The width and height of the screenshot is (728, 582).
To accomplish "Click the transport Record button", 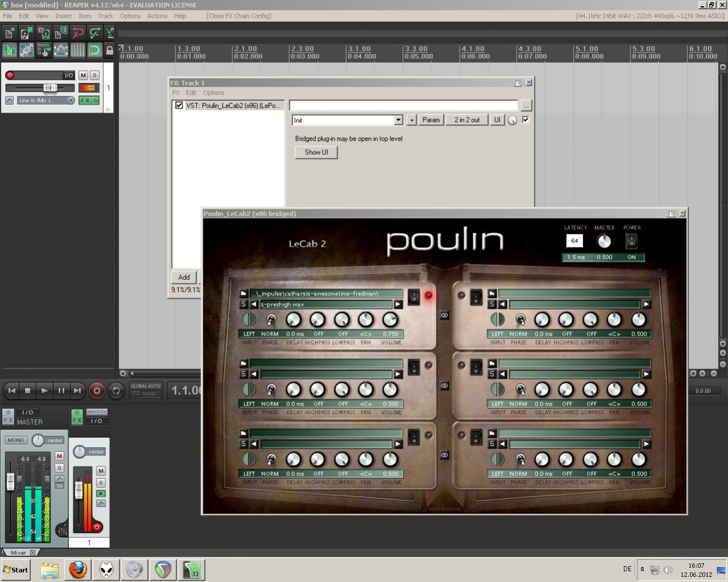I will (x=97, y=391).
